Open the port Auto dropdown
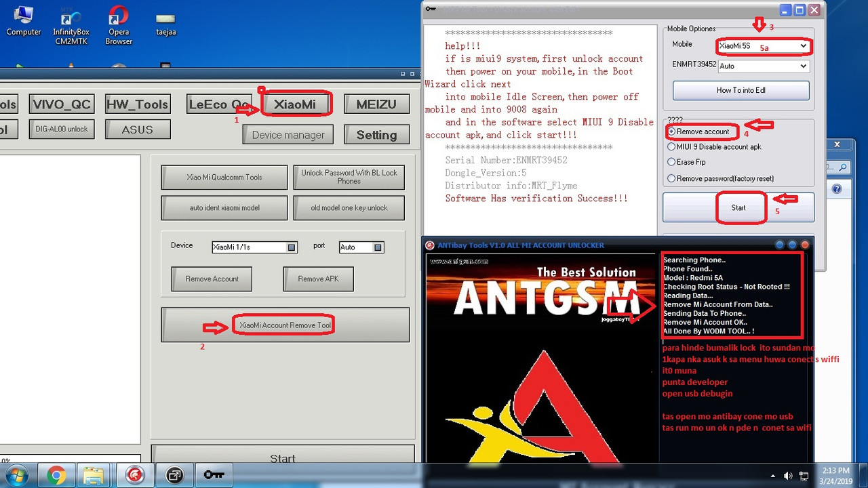This screenshot has height=488, width=868. click(x=361, y=247)
